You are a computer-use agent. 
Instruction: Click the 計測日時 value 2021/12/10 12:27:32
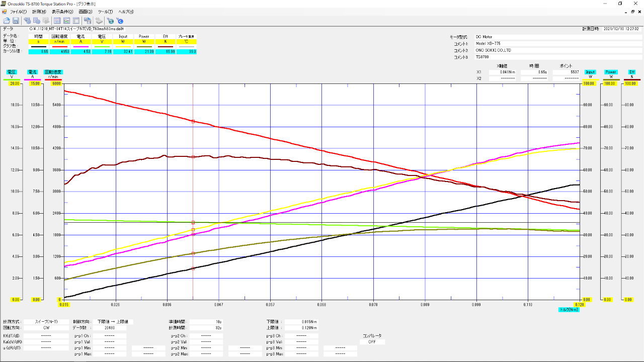(621, 29)
